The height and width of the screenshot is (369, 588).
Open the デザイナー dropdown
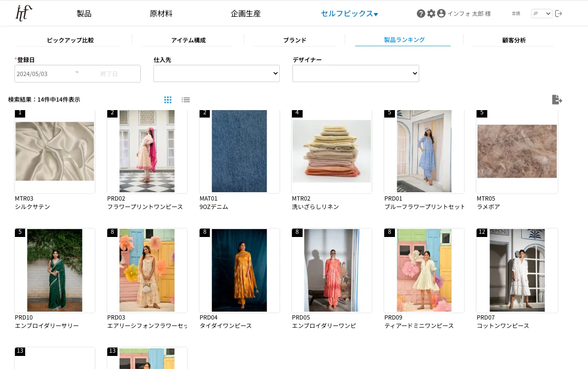tap(356, 74)
